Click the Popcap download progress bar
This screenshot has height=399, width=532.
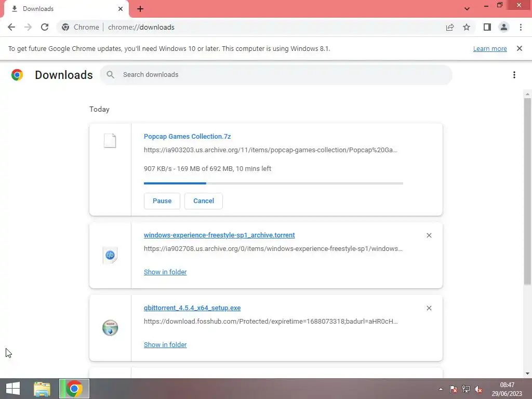[x=273, y=183]
